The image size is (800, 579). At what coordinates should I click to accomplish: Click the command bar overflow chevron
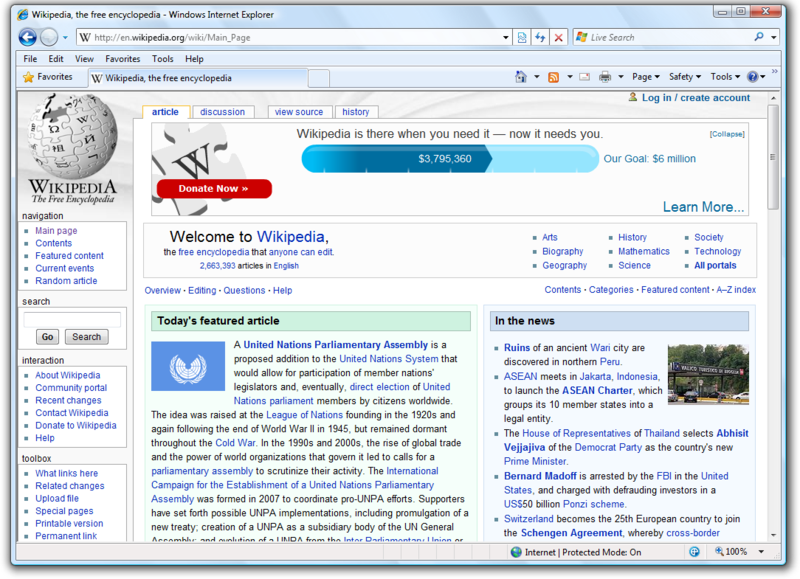click(774, 71)
